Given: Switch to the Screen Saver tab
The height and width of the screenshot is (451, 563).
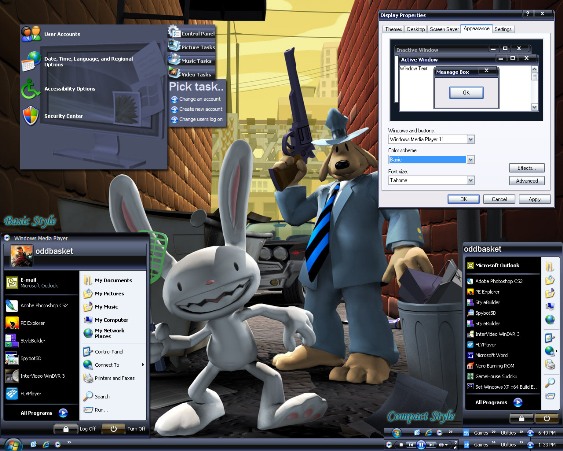Looking at the screenshot, I should point(444,29).
